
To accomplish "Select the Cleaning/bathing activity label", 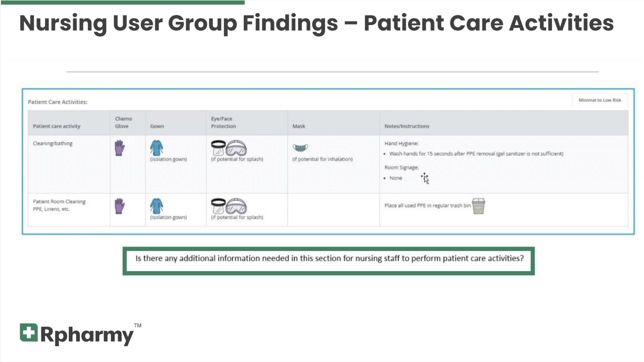I will coord(52,143).
